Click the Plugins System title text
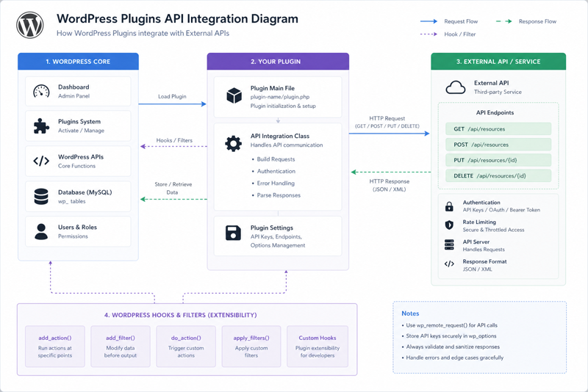The height and width of the screenshot is (392, 588). [x=79, y=121]
